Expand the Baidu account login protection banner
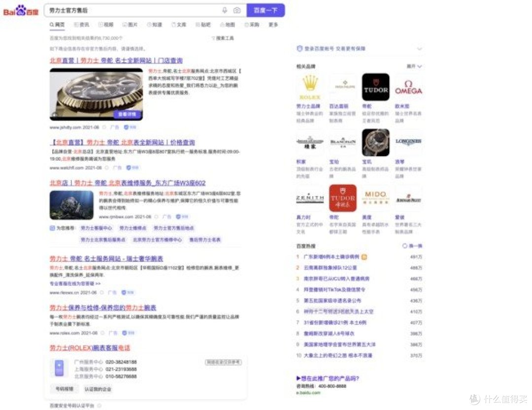532x410 pixels. [420, 49]
